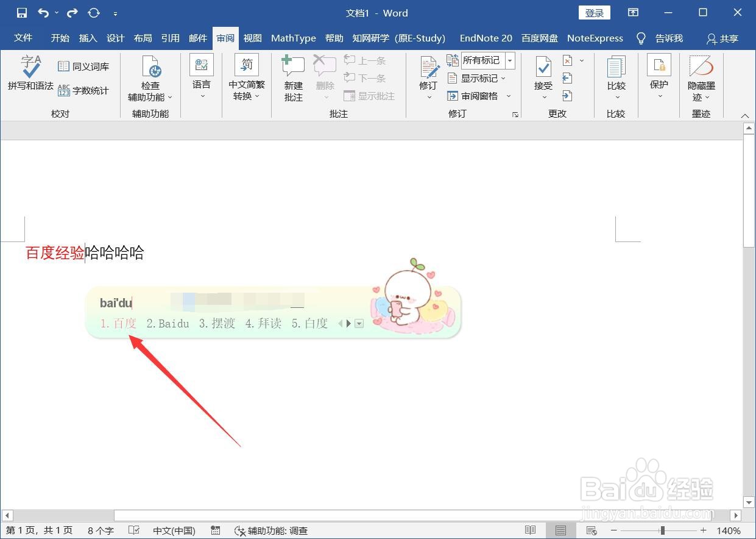The width and height of the screenshot is (756, 539).
Task: Run 拼写和语法 spelling check
Action: coord(30,73)
